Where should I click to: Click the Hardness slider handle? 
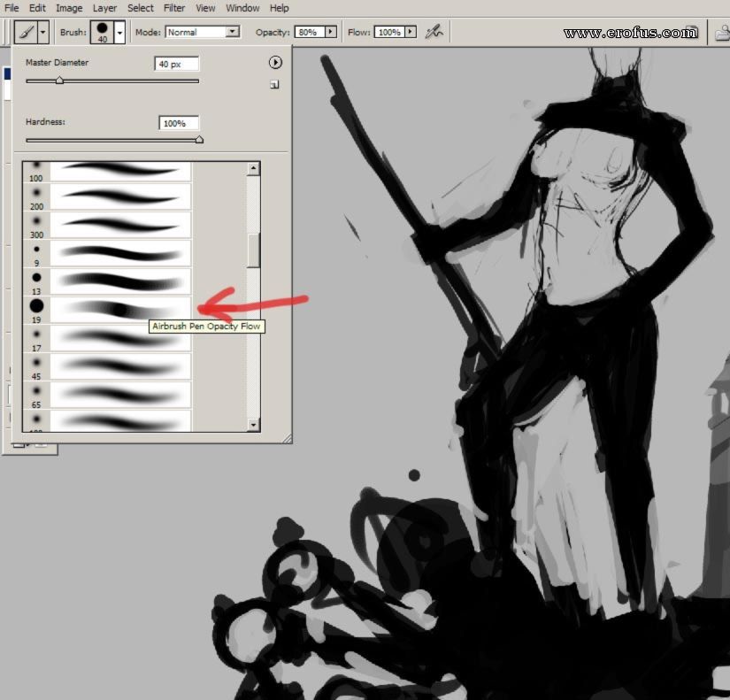[199, 139]
